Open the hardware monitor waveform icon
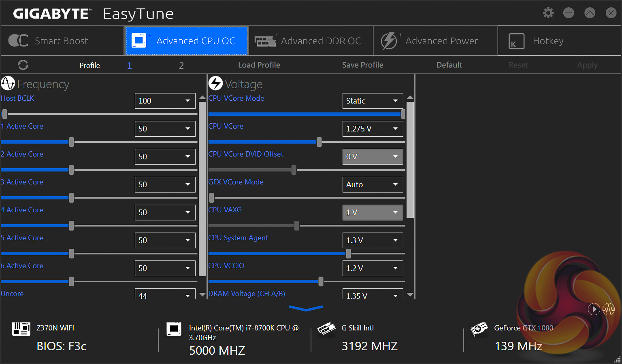Viewport: 622px width, 364px height. click(x=608, y=309)
